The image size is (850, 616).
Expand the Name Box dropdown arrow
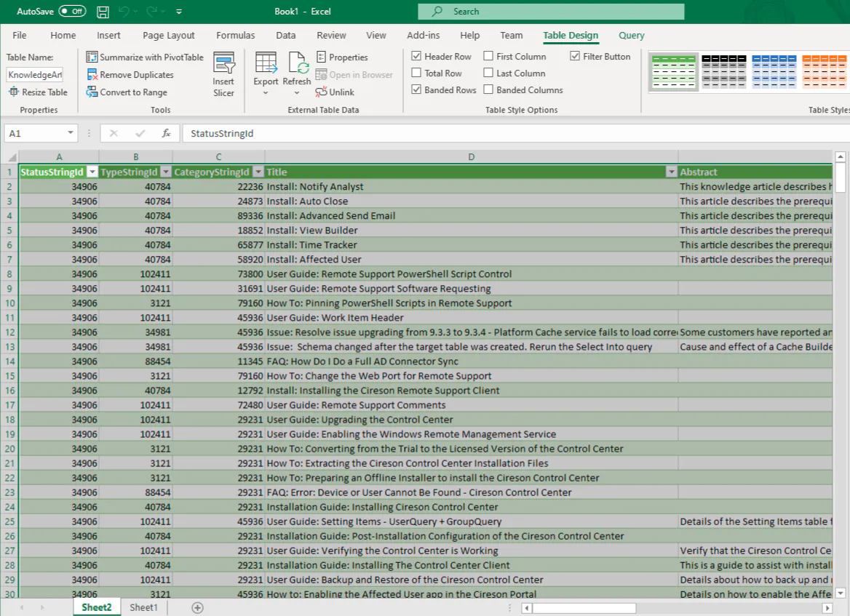click(x=71, y=133)
